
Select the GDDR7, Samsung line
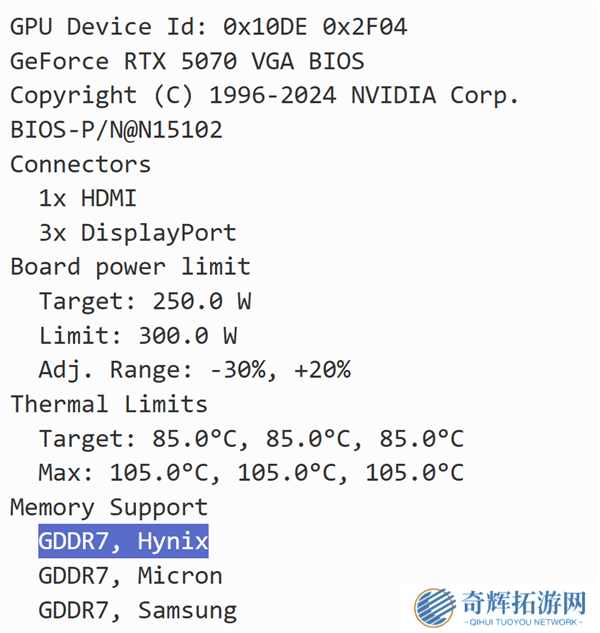coord(137,610)
